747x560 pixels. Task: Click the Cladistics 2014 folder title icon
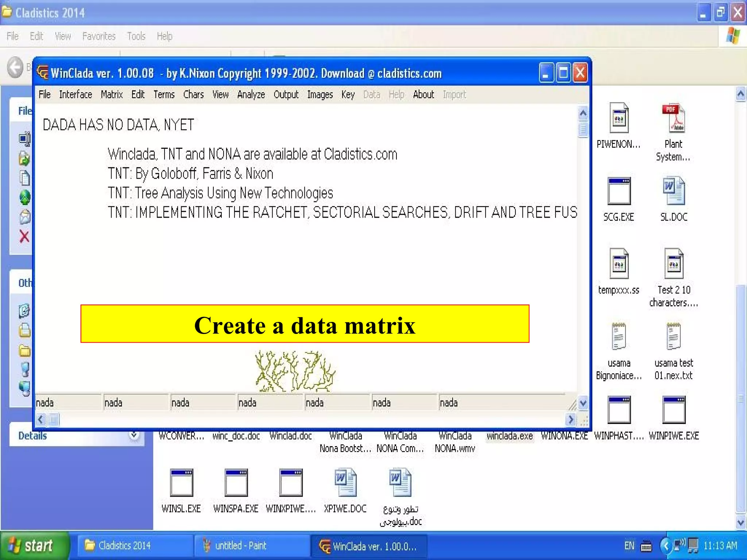(x=7, y=12)
